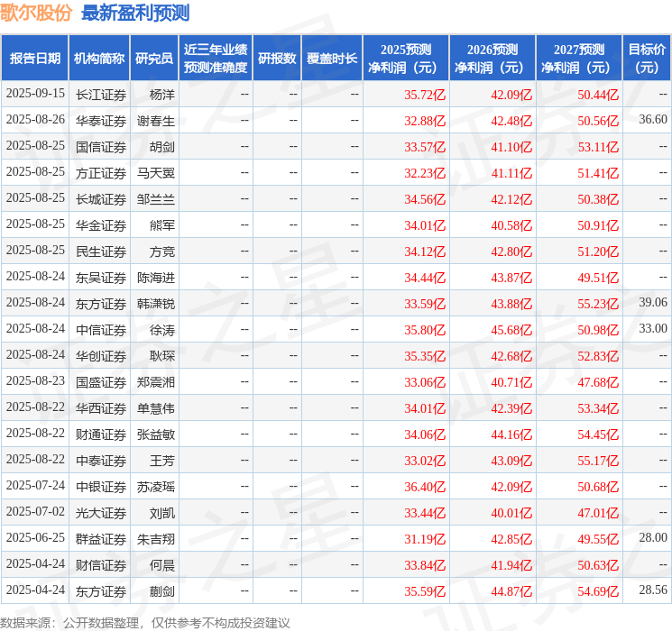
Task: Select analyst 谢春生 in the table
Action: pyautogui.click(x=156, y=120)
